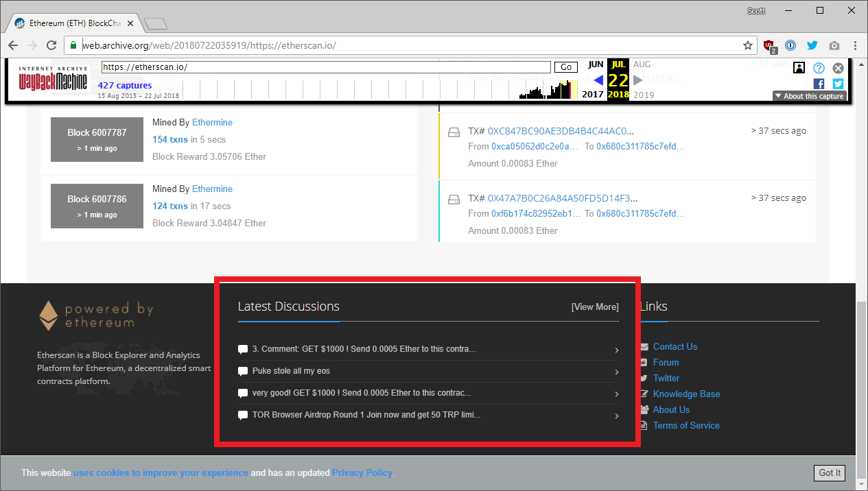
Task: Click the edit icon next to Knowledge Base
Action: [x=644, y=394]
